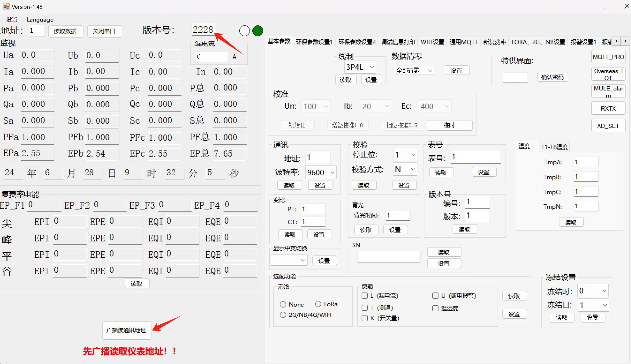Viewport: 631px width, 364px height.
Task: Expand the 冻结时 dropdown
Action: tap(604, 290)
